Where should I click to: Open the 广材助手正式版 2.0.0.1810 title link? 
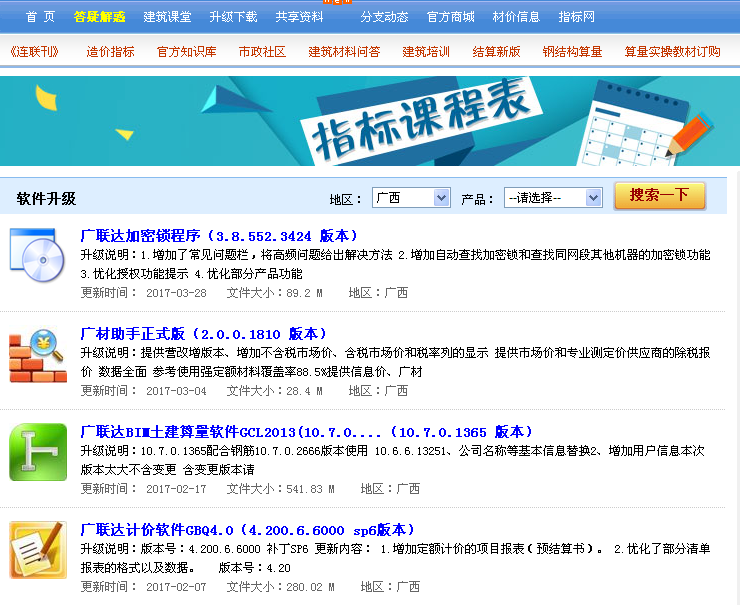click(203, 334)
